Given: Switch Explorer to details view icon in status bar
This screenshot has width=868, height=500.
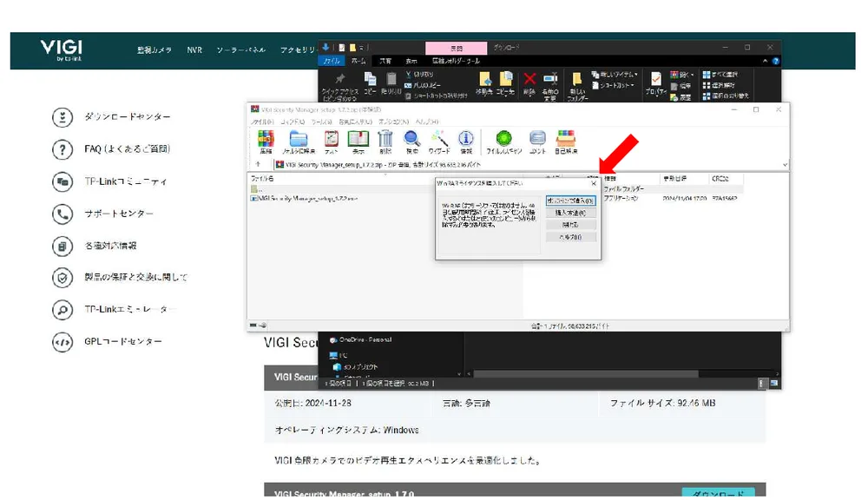Looking at the screenshot, I should pos(761,383).
